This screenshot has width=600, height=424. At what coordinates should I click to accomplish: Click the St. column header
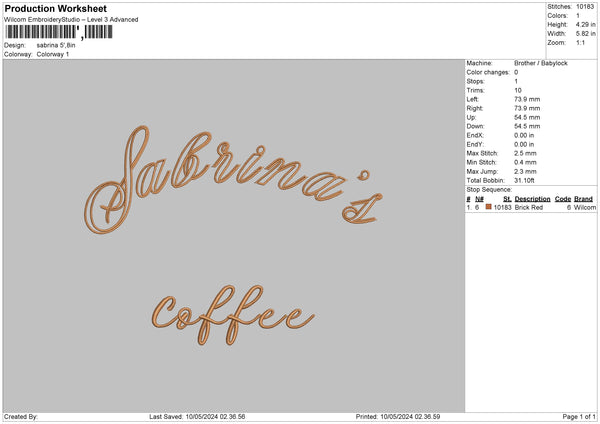click(x=508, y=199)
